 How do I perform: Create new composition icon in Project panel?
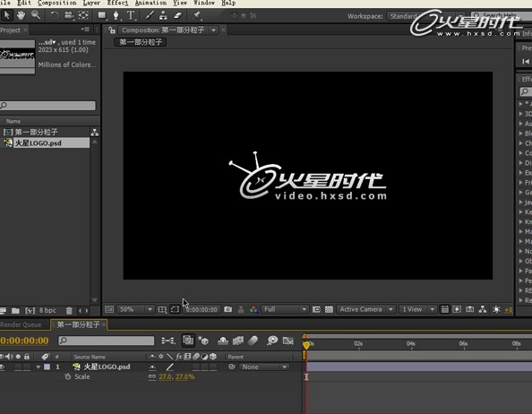30,310
